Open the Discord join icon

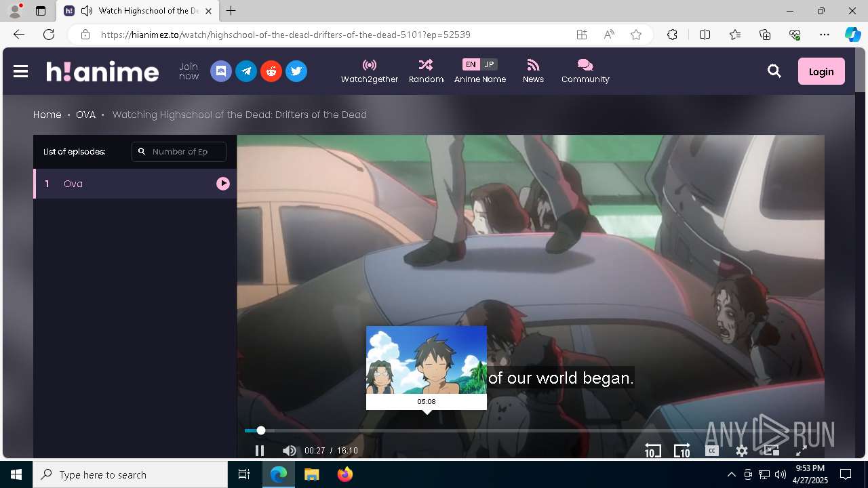click(x=221, y=71)
